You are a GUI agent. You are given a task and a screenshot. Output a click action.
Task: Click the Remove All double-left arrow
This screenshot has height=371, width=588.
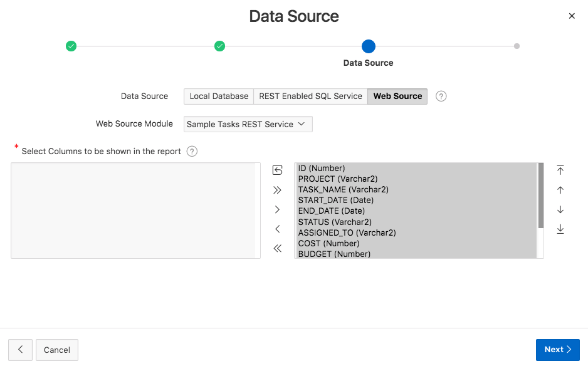pos(278,248)
